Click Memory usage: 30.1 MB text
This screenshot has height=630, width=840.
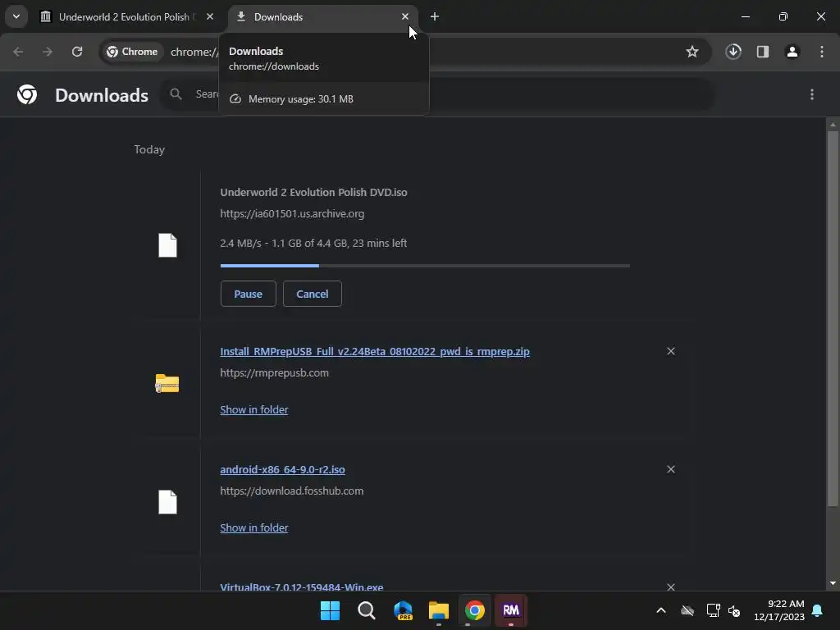pyautogui.click(x=300, y=99)
